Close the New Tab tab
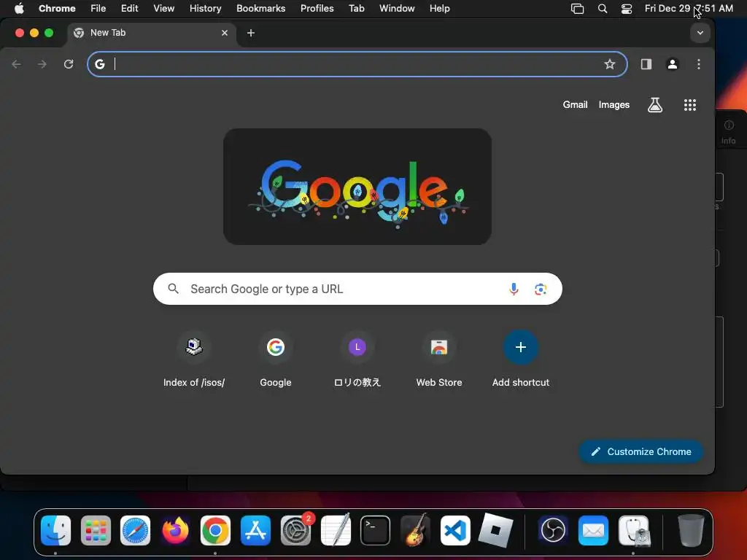Image resolution: width=747 pixels, height=560 pixels. pyautogui.click(x=225, y=33)
